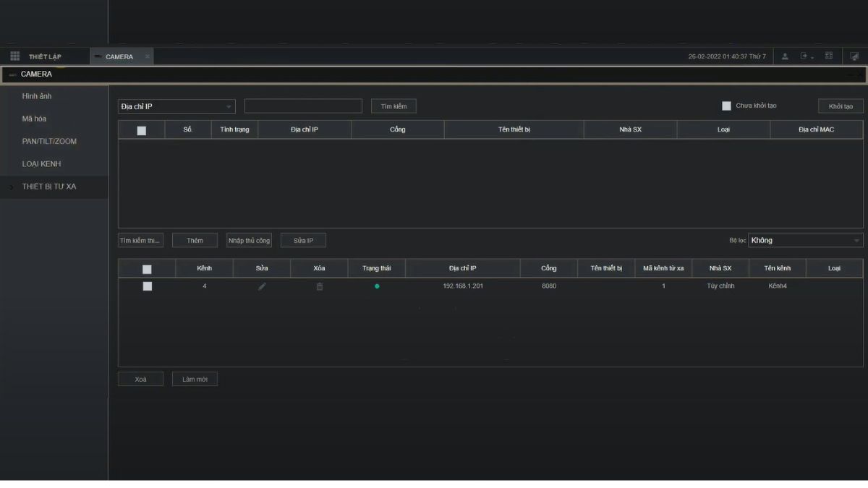Click the green status dot for channel 4
868x488 pixels.
pyautogui.click(x=377, y=286)
